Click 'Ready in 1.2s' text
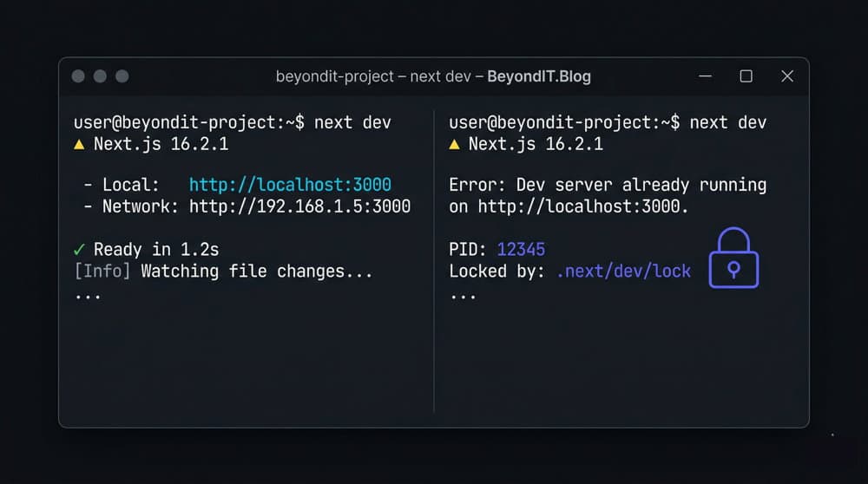The image size is (868, 484). 156,250
